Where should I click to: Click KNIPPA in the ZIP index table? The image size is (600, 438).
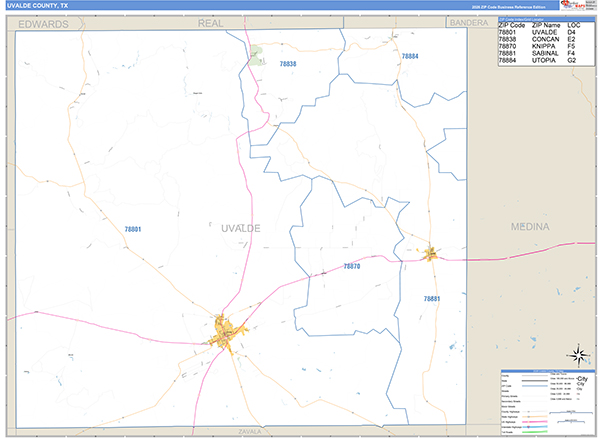click(543, 46)
